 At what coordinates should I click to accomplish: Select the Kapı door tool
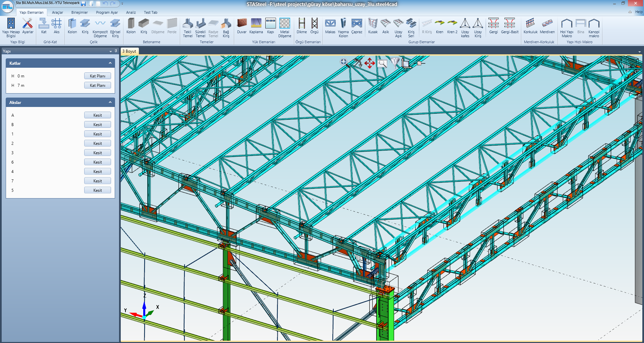click(270, 26)
